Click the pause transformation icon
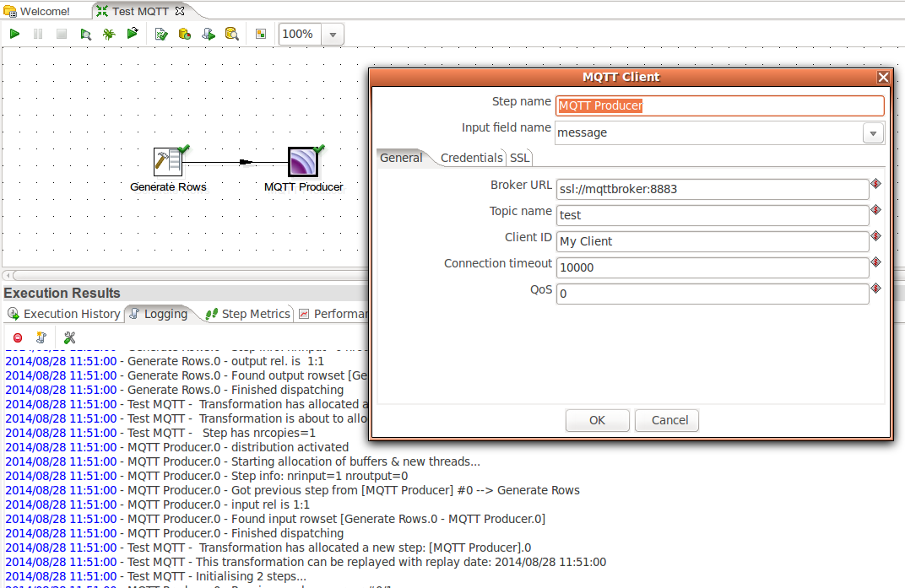The width and height of the screenshot is (905, 588). pos(38,34)
